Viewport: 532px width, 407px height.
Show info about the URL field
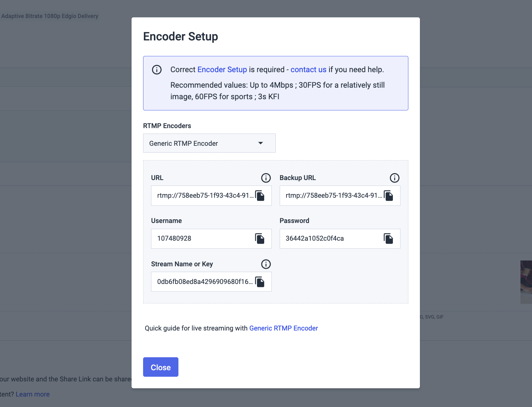point(266,178)
